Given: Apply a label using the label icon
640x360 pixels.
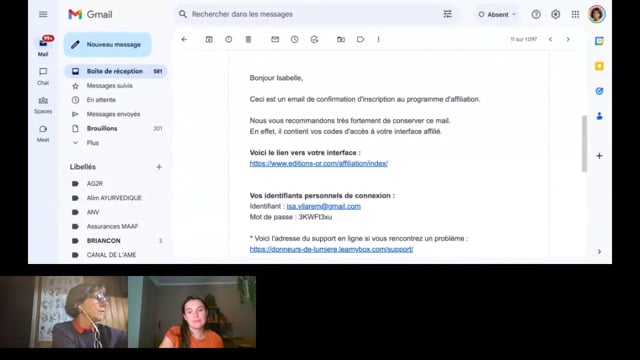Looking at the screenshot, I should [x=360, y=40].
